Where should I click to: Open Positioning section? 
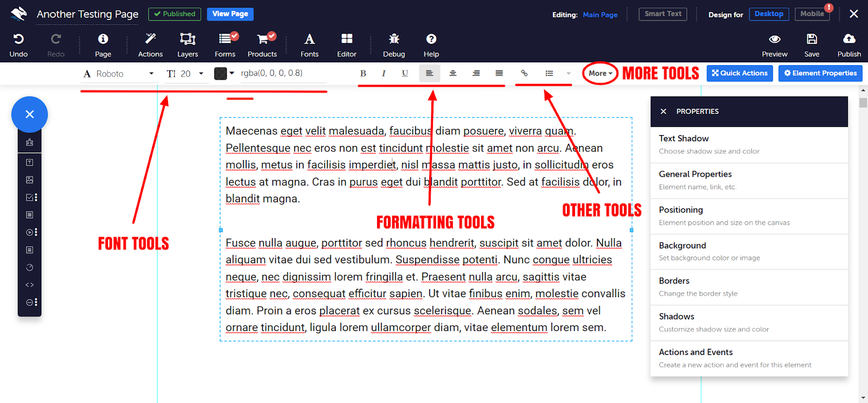tap(749, 216)
